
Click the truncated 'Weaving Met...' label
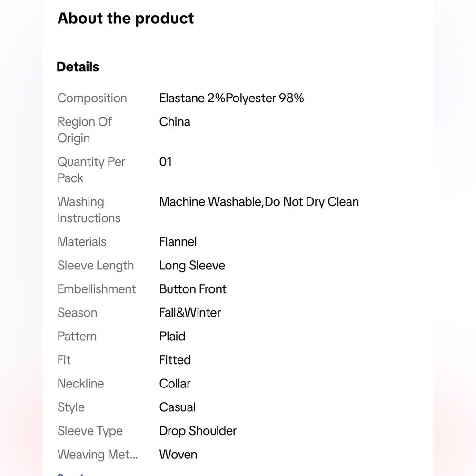tap(98, 455)
